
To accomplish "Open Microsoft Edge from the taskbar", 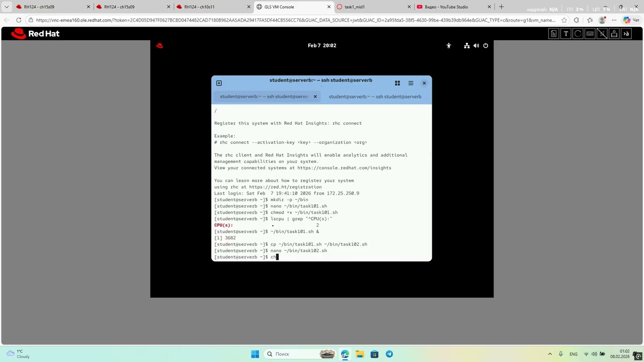I will click(345, 354).
